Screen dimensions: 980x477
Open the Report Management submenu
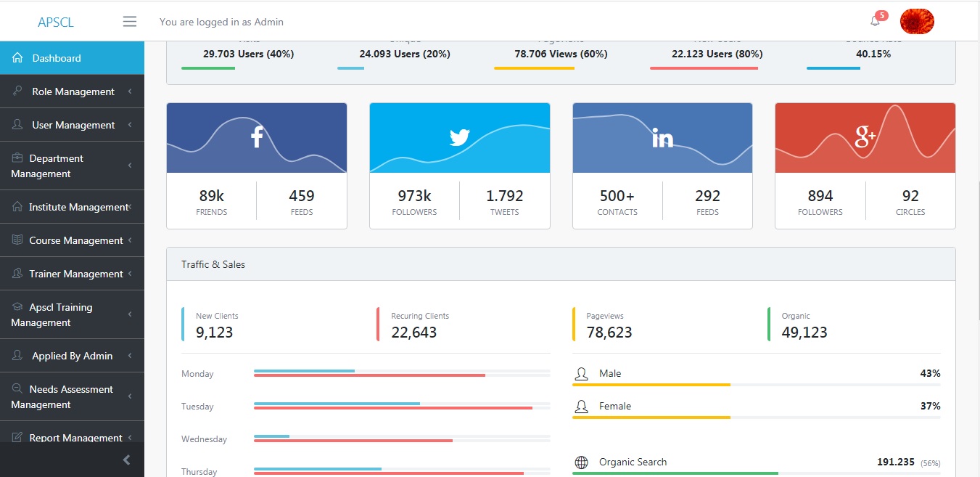tap(72, 438)
